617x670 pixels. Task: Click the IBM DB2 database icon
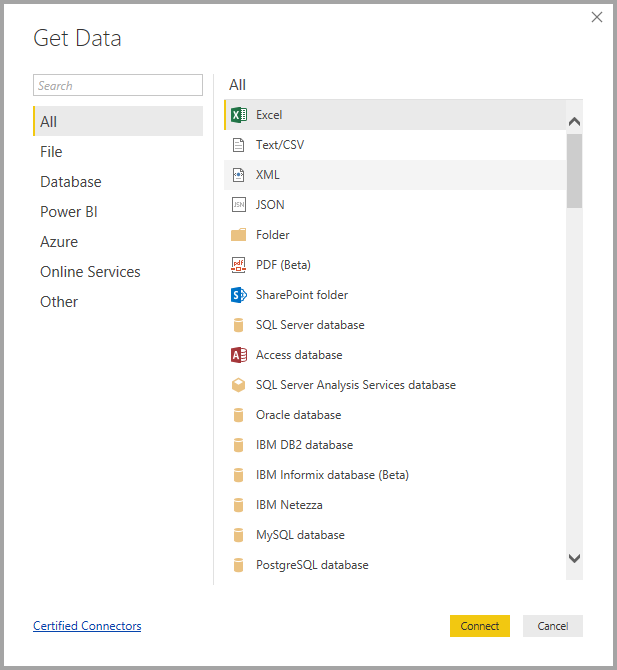(x=238, y=445)
